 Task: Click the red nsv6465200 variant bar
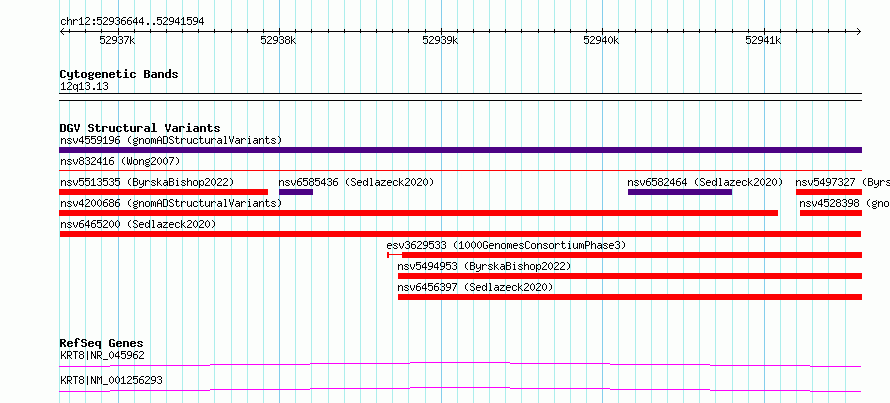coord(460,234)
